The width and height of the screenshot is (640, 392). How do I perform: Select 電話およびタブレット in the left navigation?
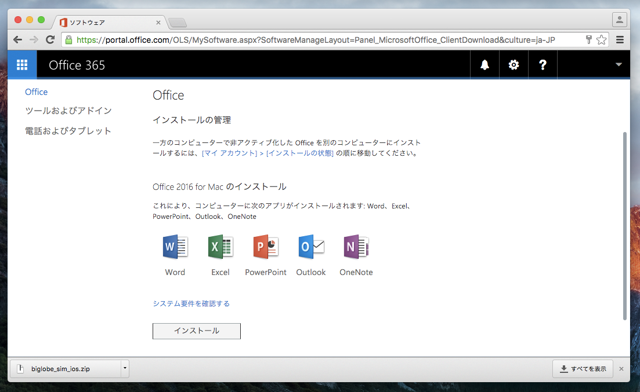(68, 131)
